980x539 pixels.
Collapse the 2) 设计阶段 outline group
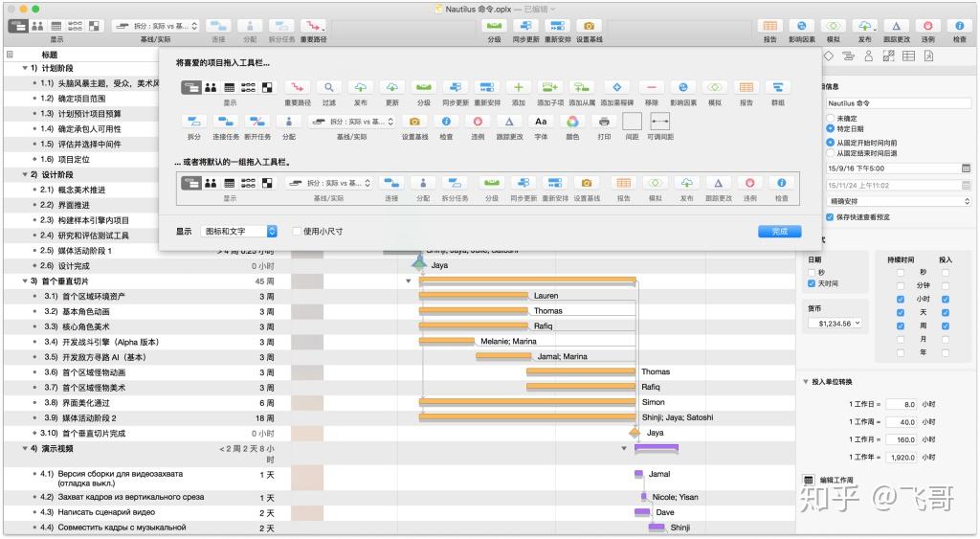[25, 174]
